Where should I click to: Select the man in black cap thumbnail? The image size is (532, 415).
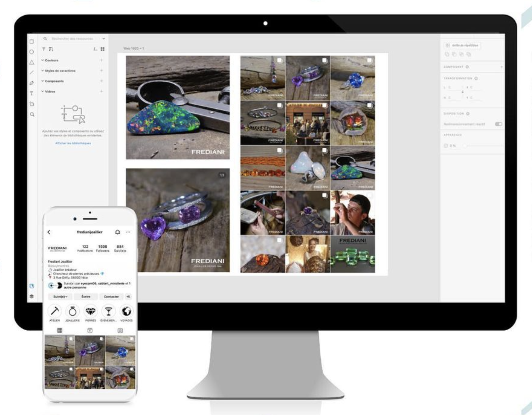click(x=353, y=213)
